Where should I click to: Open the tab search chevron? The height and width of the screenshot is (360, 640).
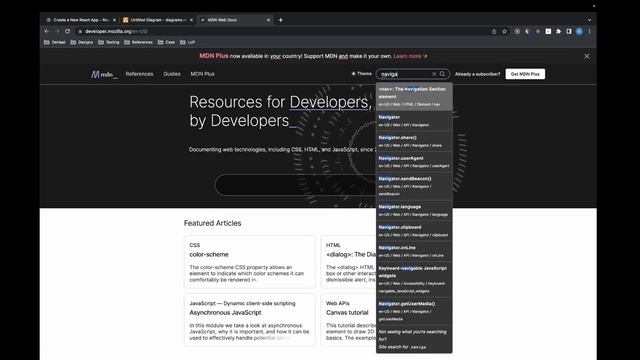coord(589,20)
